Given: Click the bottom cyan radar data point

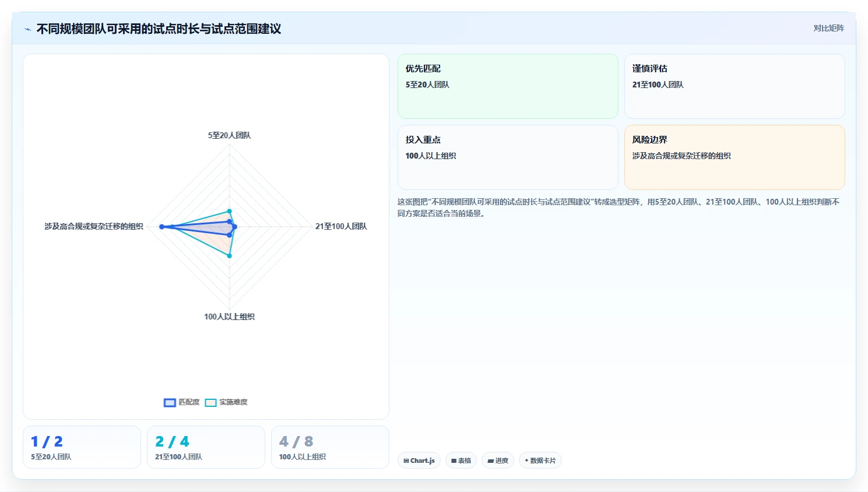Looking at the screenshot, I should [229, 255].
